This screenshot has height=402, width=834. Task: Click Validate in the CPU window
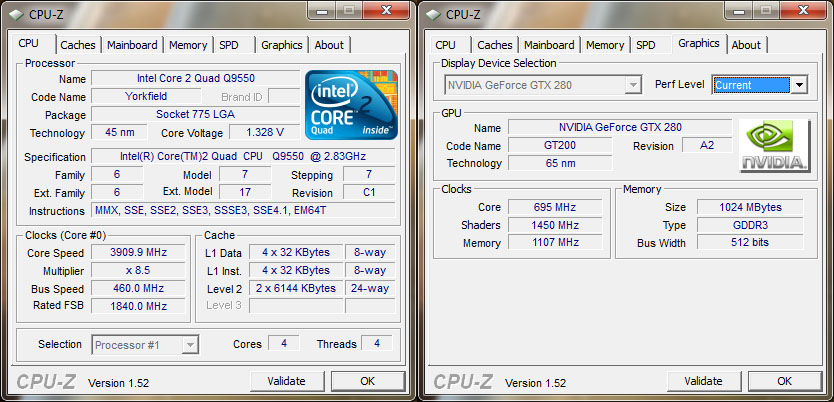click(287, 381)
